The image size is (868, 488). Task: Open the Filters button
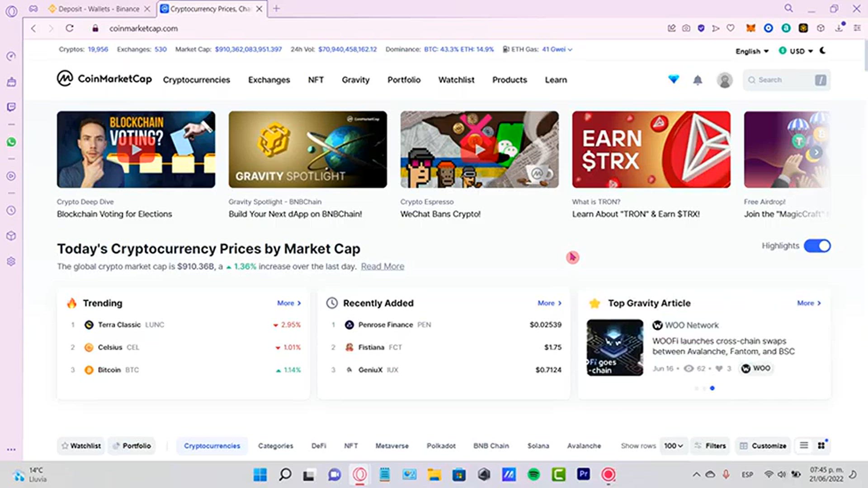[710, 446]
